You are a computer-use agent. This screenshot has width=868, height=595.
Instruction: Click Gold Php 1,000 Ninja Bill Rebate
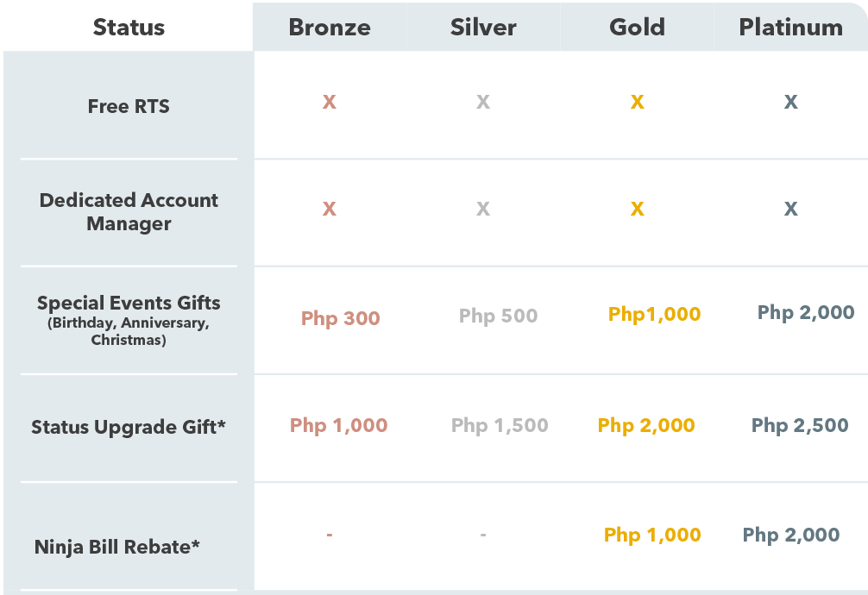(x=652, y=535)
